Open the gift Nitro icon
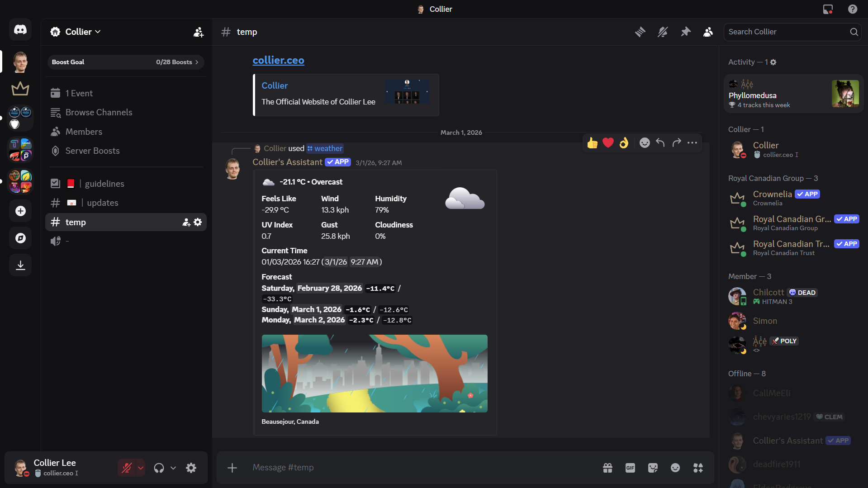This screenshot has width=868, height=488. 607,468
